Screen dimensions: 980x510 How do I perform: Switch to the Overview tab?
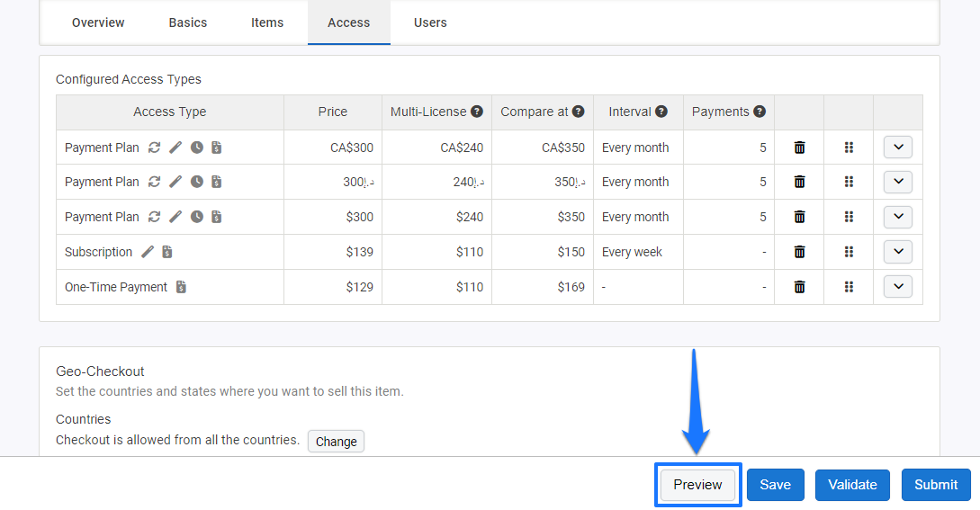click(x=98, y=22)
